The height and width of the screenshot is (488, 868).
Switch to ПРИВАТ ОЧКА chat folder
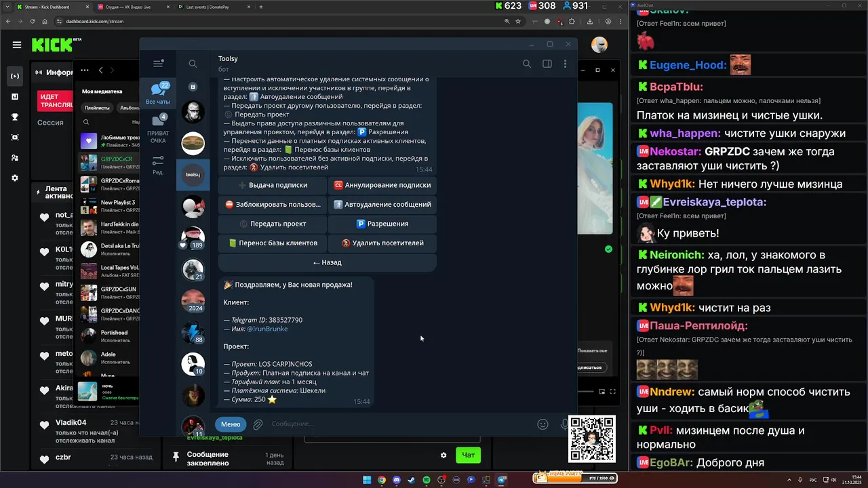pyautogui.click(x=158, y=128)
